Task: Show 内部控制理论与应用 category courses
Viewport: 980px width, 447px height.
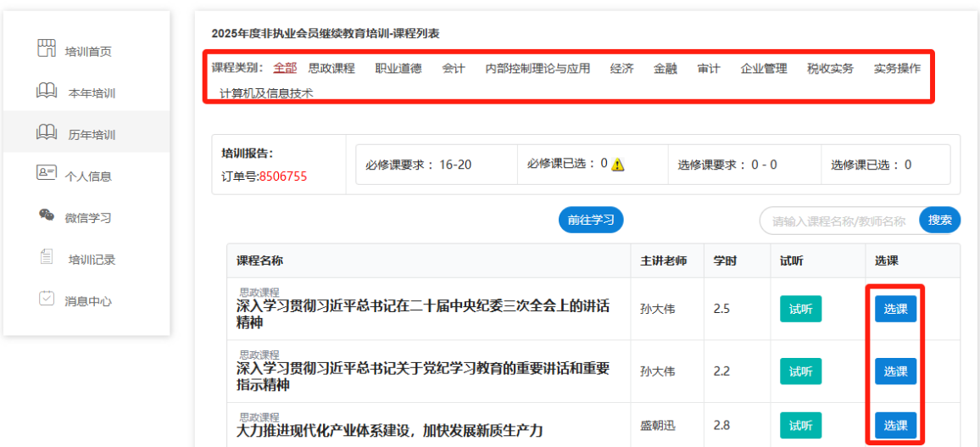Action: tap(537, 69)
